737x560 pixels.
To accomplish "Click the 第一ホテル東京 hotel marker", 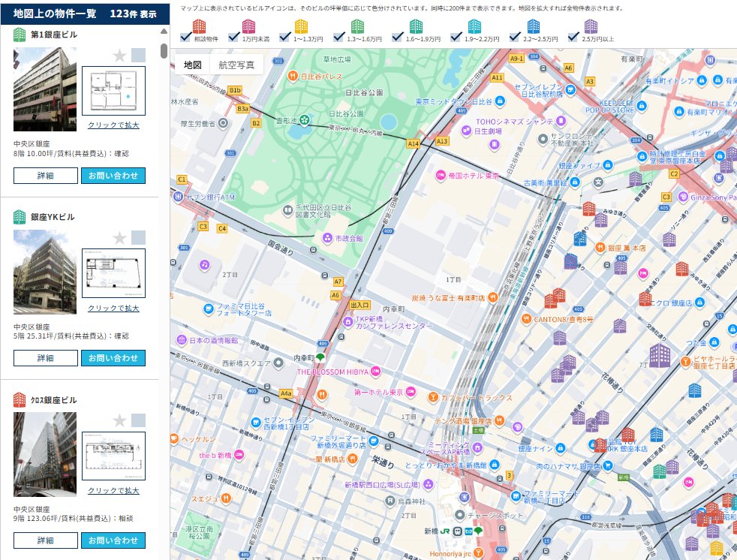I will click(x=411, y=392).
